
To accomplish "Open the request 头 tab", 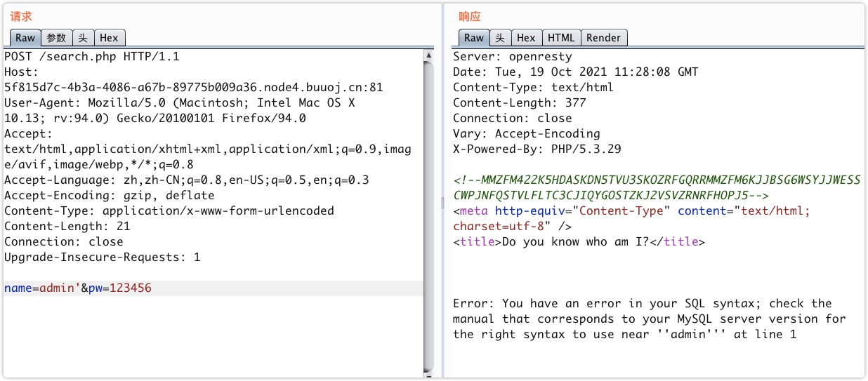I will click(83, 38).
